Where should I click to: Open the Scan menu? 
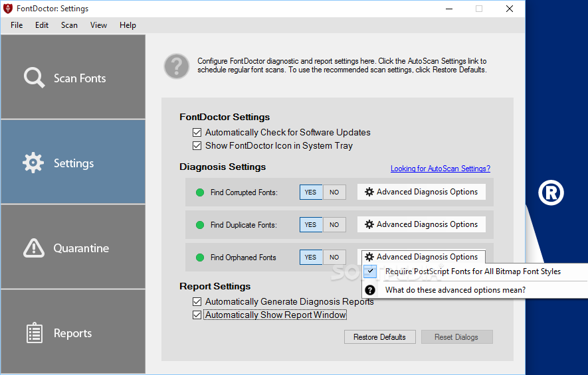(69, 25)
